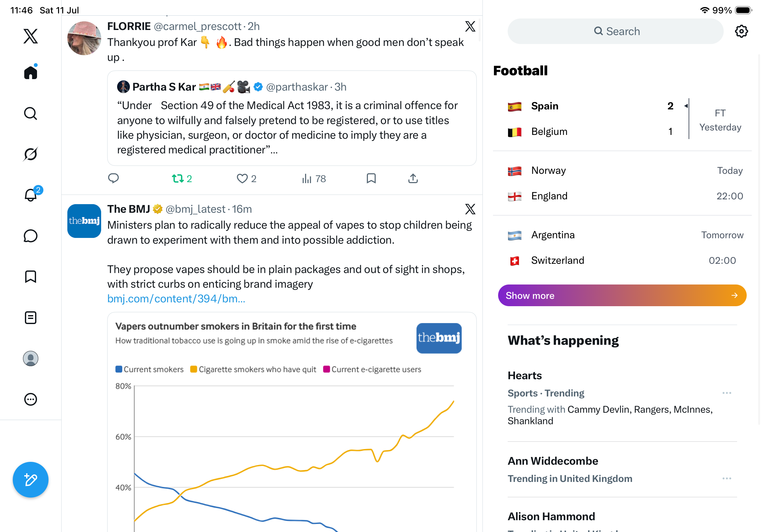This screenshot has height=532, width=762.
Task: Open the bmj.com/content link
Action: click(176, 299)
